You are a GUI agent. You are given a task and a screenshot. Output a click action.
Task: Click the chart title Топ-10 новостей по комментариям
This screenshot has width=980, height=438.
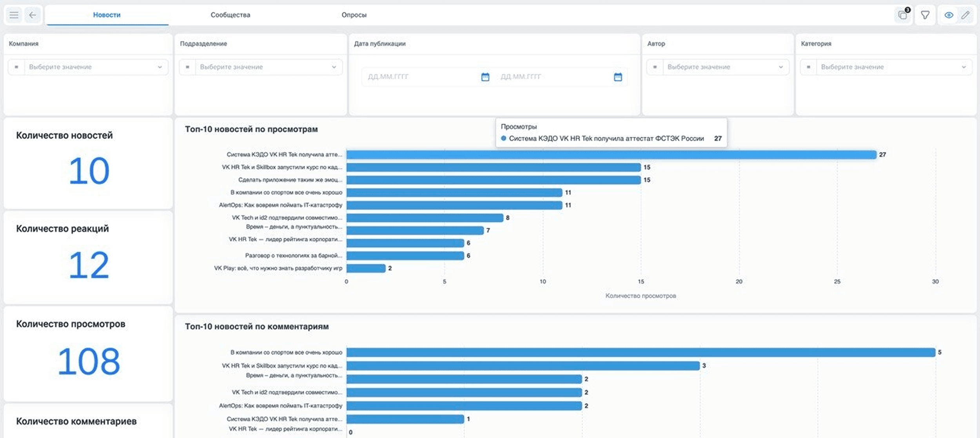click(x=257, y=327)
